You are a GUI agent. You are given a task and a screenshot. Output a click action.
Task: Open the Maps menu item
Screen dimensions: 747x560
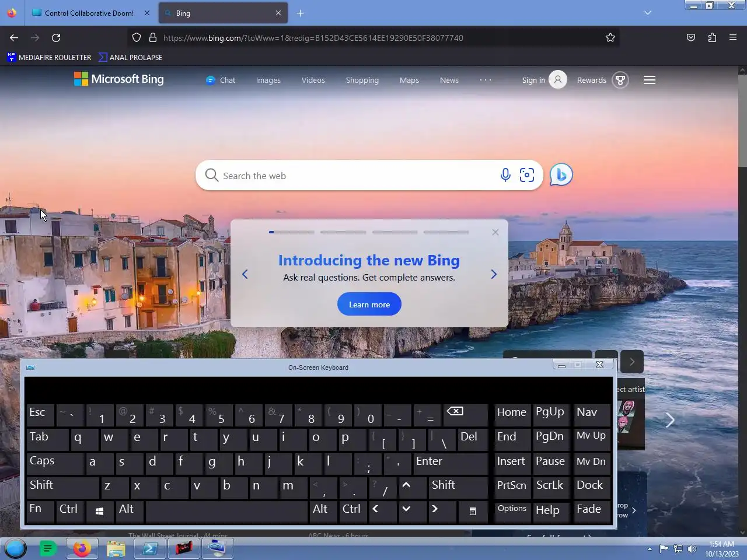point(410,80)
